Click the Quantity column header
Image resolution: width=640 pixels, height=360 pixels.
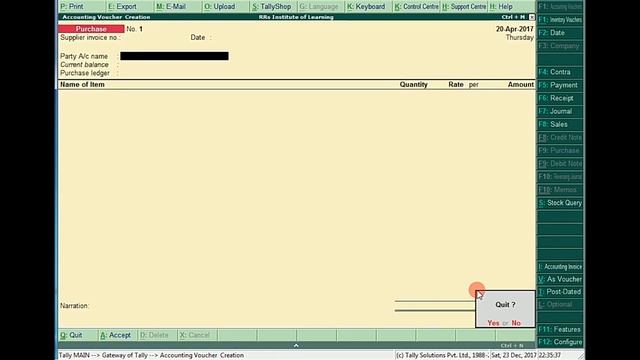413,84
